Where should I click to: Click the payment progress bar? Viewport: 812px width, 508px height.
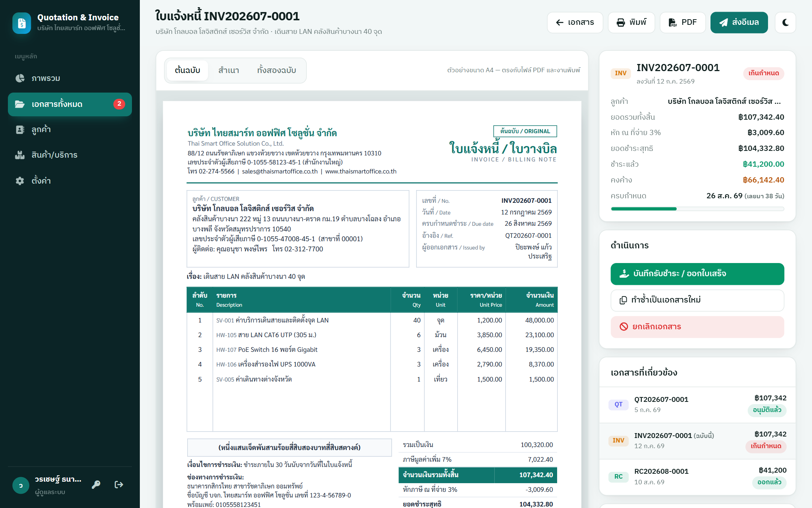tap(697, 209)
